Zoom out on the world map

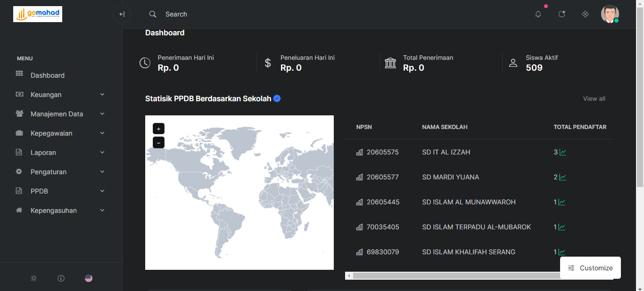click(x=158, y=143)
